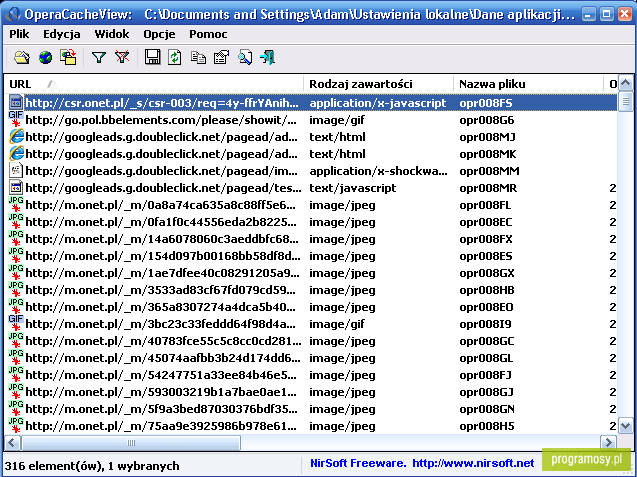
Task: Select the googleads pagead/im... URL row
Action: [161, 171]
